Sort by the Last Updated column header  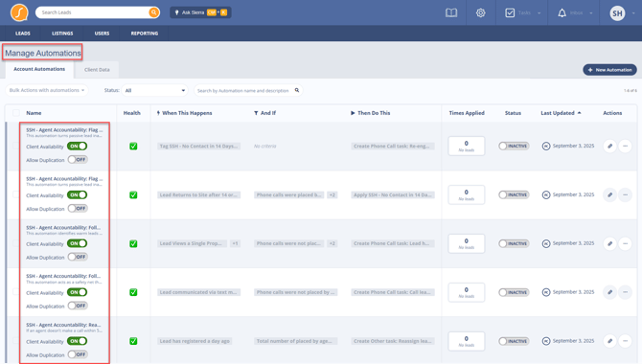click(x=558, y=113)
